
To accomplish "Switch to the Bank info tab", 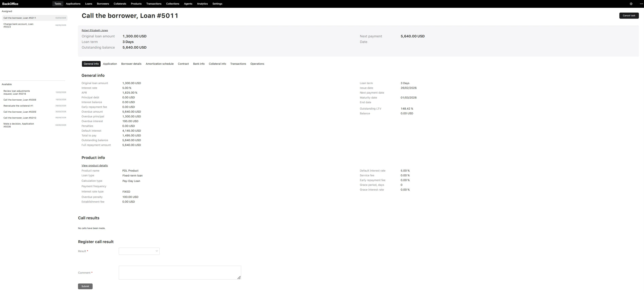I will (x=199, y=64).
